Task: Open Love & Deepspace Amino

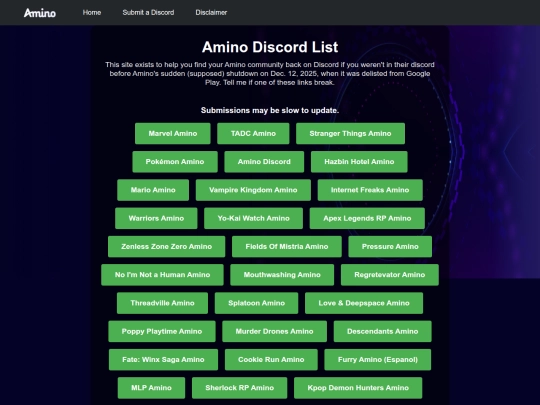Action: click(x=364, y=303)
